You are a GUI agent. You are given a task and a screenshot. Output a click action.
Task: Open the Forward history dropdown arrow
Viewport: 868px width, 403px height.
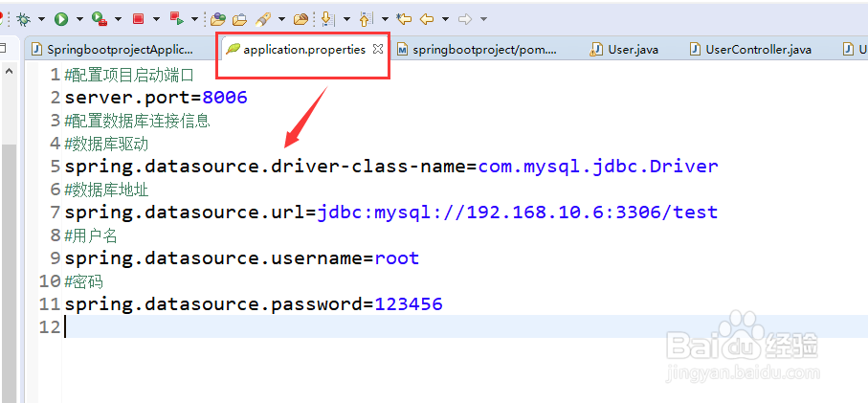tap(483, 19)
